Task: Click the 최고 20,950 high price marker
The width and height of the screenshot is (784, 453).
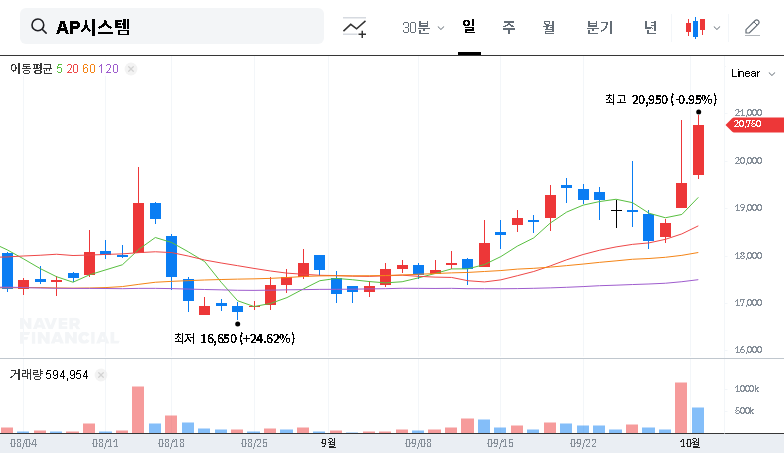Action: click(x=660, y=99)
